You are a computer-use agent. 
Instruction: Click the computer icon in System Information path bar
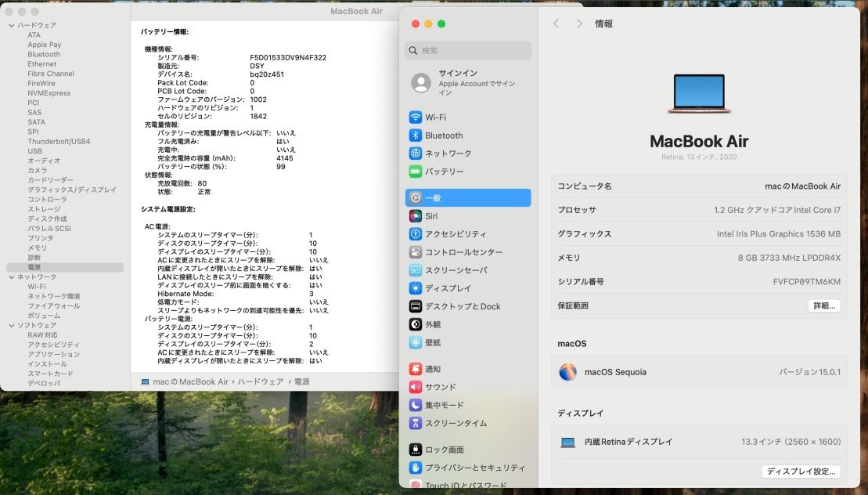click(x=145, y=382)
